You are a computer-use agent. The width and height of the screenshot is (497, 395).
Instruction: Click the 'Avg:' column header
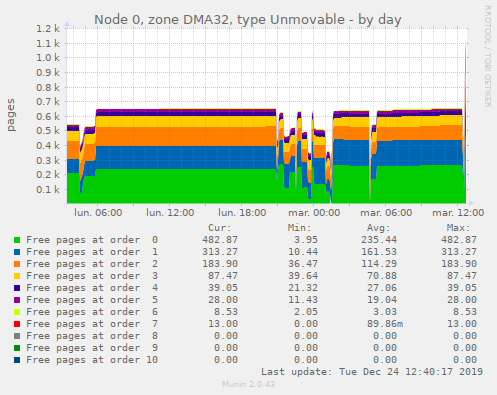coord(379,228)
